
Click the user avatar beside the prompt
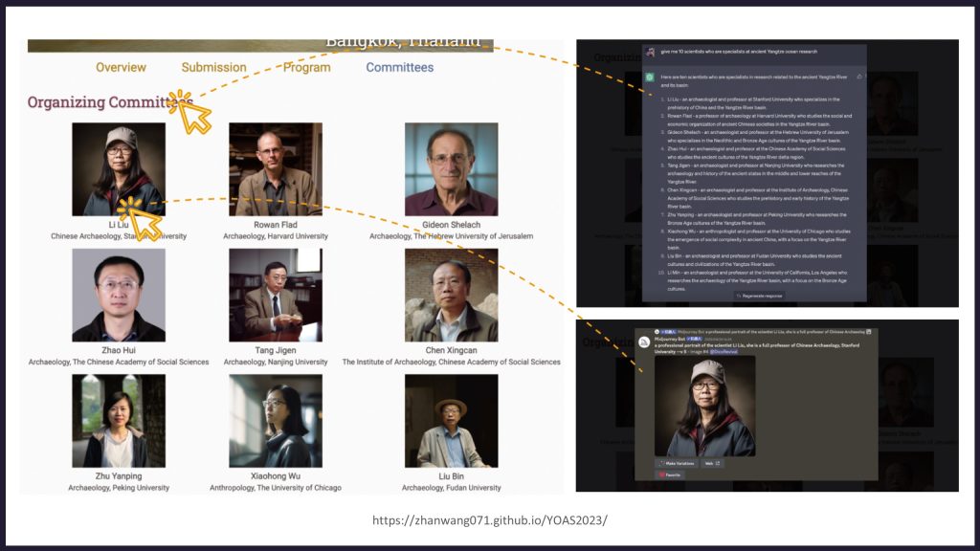[650, 51]
